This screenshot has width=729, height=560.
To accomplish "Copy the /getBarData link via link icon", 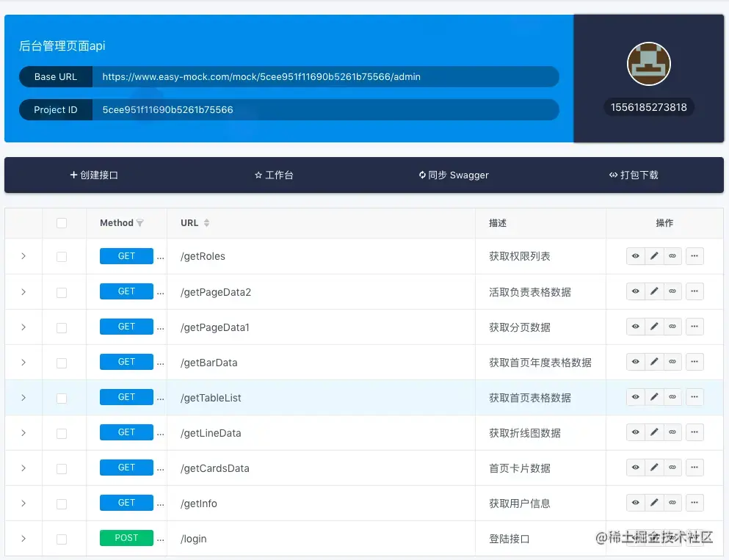I will pos(672,362).
